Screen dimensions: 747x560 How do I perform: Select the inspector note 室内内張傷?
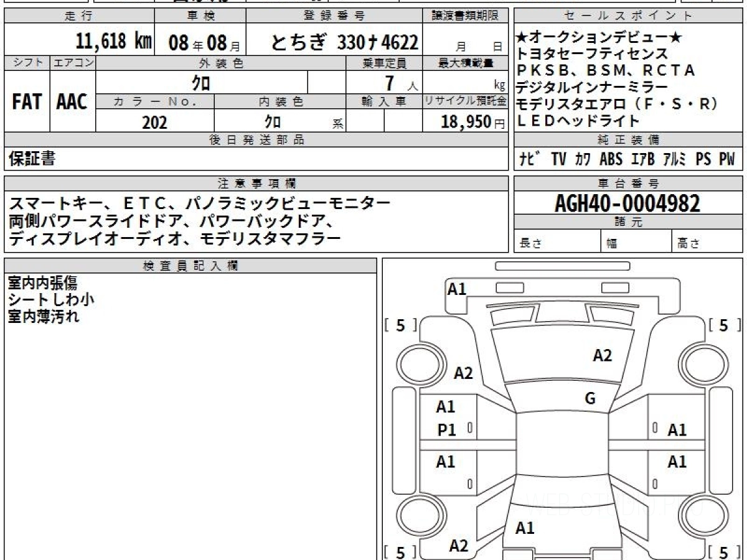43,282
